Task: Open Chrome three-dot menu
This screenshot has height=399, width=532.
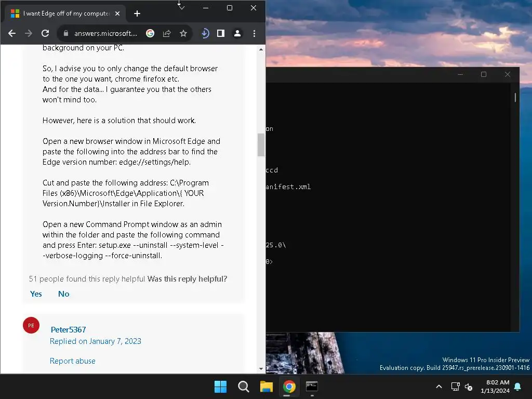Action: (x=254, y=33)
